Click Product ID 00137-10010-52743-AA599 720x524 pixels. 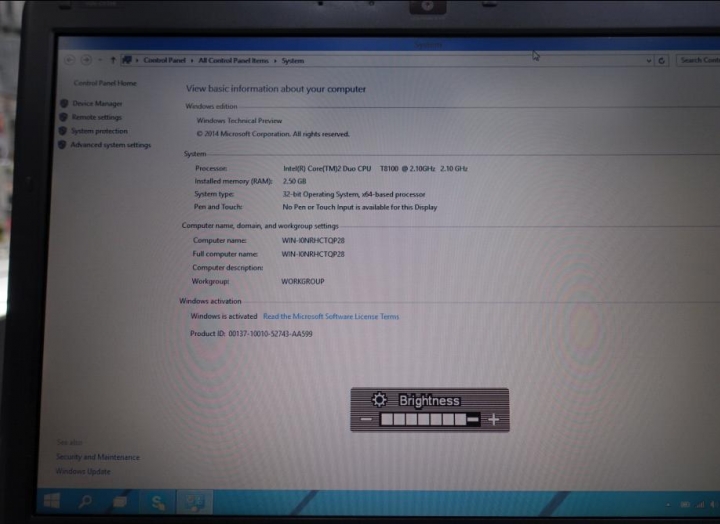pyautogui.click(x=251, y=333)
